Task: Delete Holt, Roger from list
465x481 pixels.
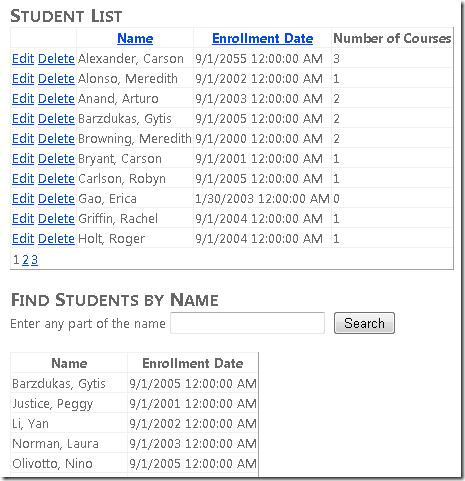Action: click(56, 239)
